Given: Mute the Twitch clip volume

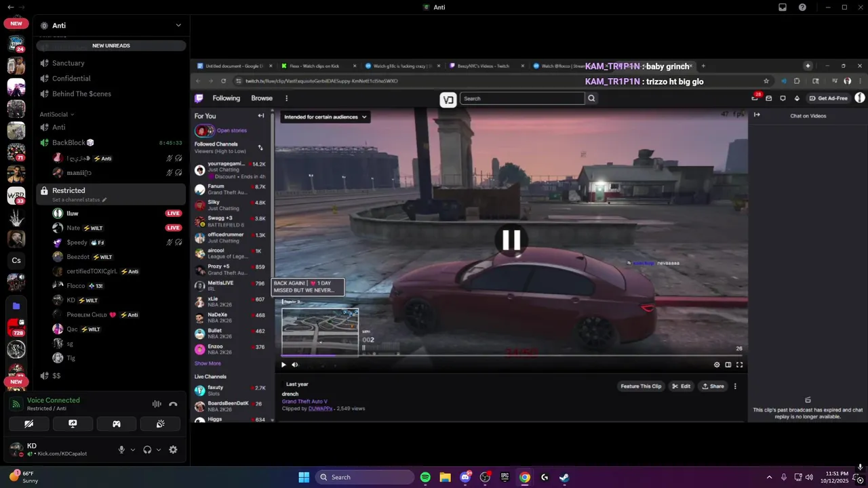Looking at the screenshot, I should [295, 365].
